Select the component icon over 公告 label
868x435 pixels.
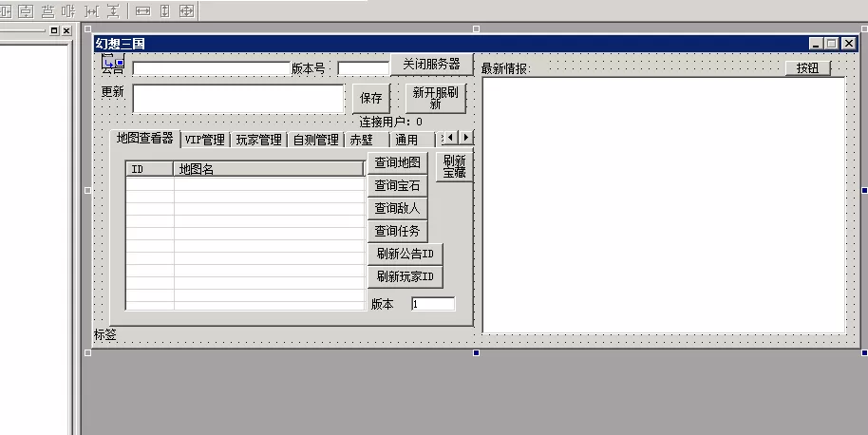113,61
